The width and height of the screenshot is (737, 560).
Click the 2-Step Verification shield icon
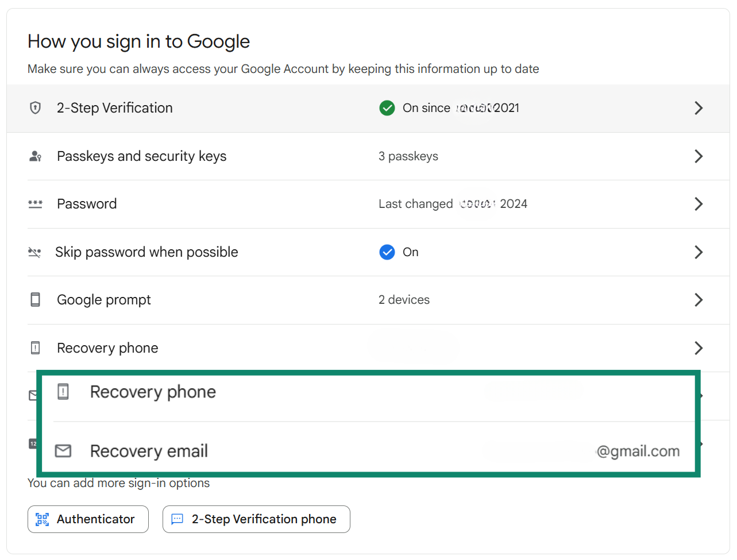pos(35,108)
